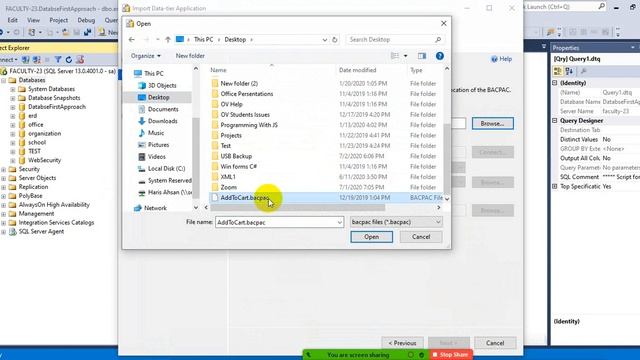This screenshot has height=360, width=640.
Task: Open the bacpac files type filter dropdown
Action: click(x=396, y=222)
